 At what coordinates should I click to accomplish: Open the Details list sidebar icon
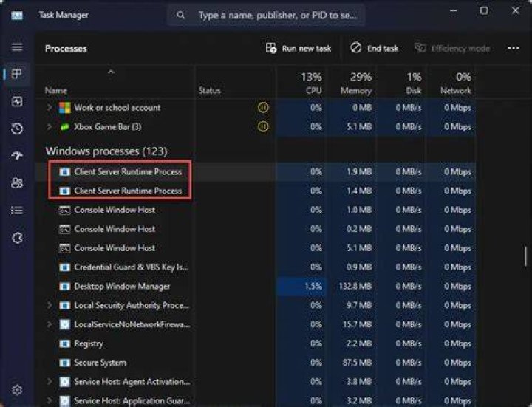tap(17, 211)
